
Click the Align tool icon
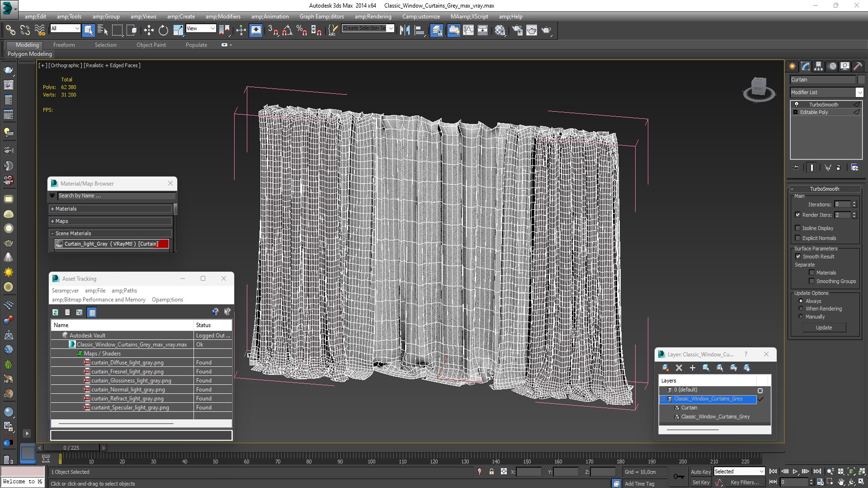420,30
